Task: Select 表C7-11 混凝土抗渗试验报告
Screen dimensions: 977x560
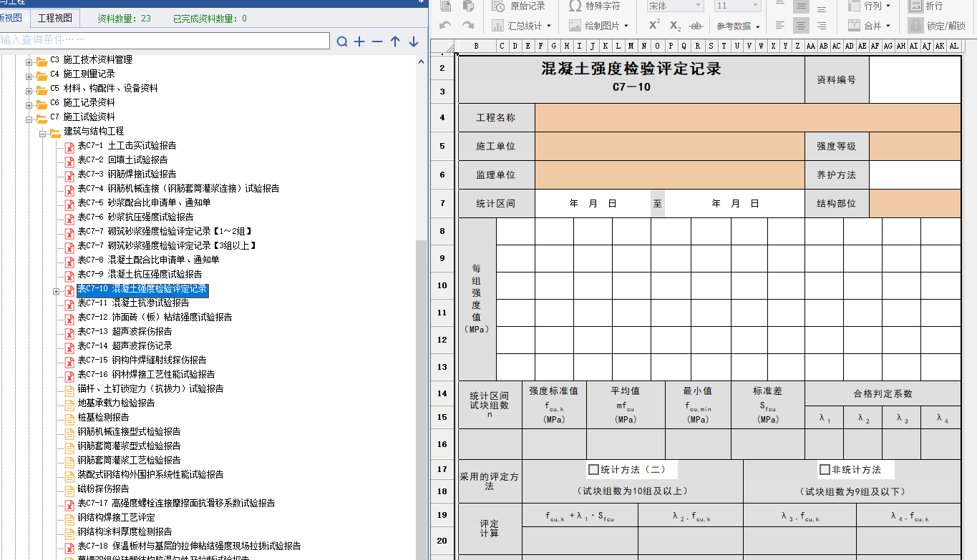Action: point(134,303)
